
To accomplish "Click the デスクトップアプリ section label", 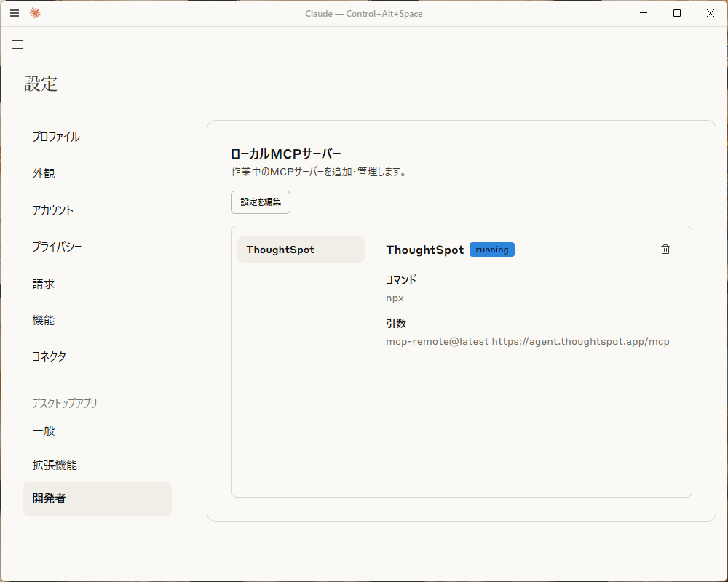I will point(65,403).
